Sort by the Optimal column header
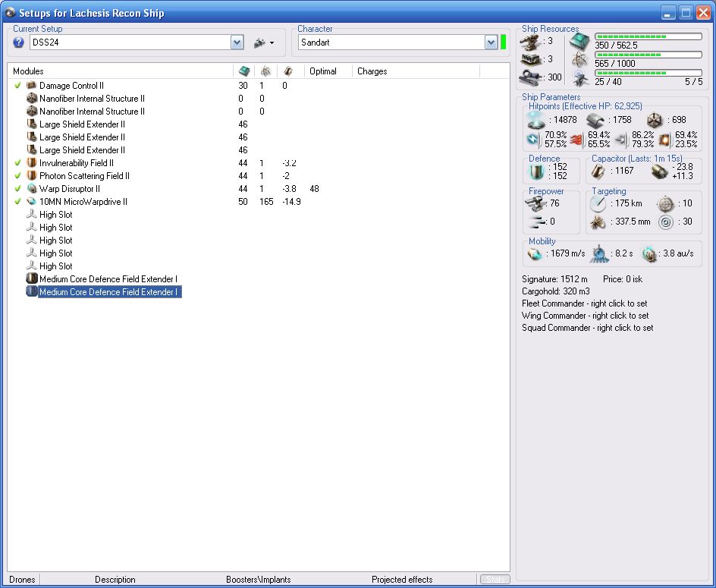716x588 pixels. (323, 71)
